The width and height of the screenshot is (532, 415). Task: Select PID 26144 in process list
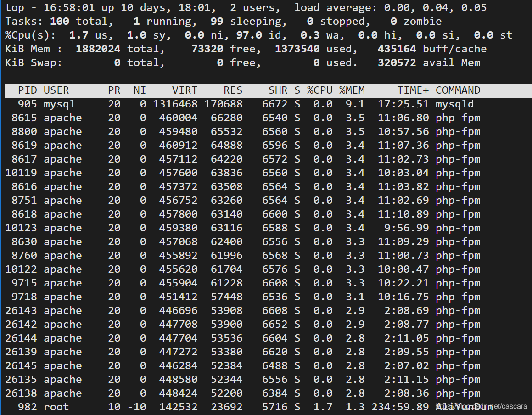(x=21, y=338)
